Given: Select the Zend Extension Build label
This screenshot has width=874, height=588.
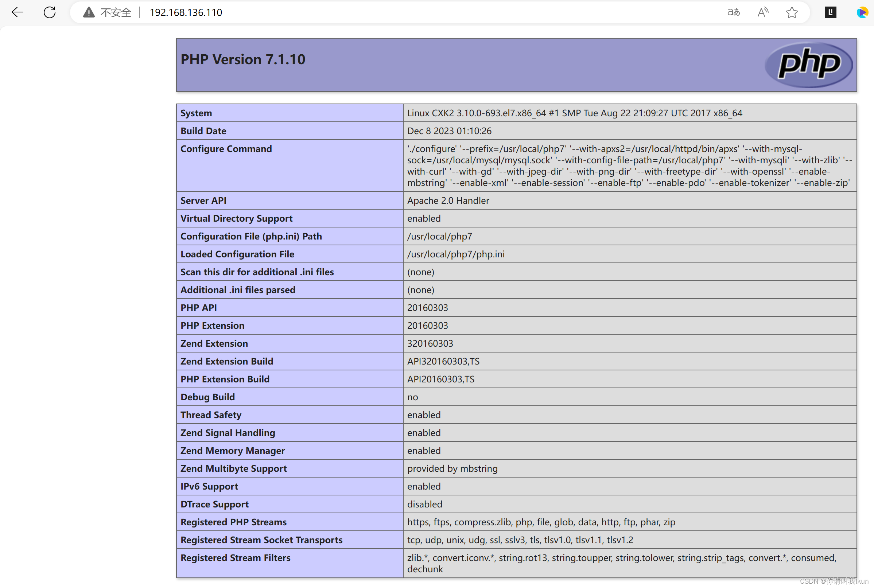Looking at the screenshot, I should pyautogui.click(x=226, y=361).
